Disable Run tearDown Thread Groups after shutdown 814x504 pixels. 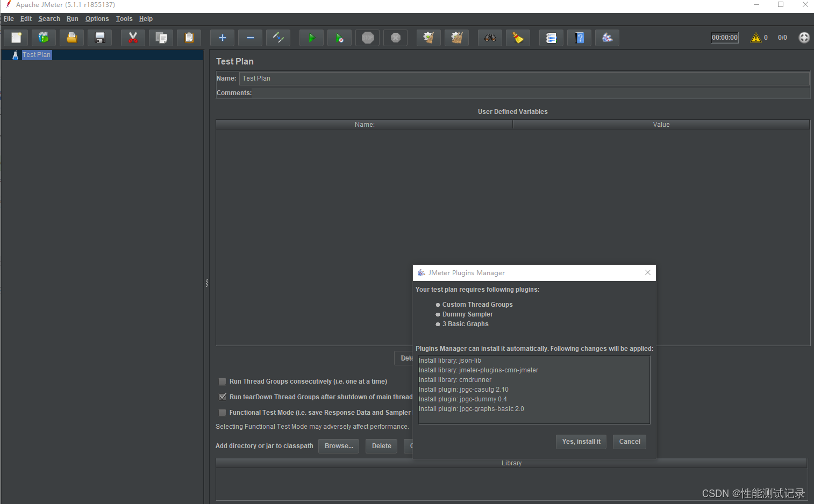222,397
